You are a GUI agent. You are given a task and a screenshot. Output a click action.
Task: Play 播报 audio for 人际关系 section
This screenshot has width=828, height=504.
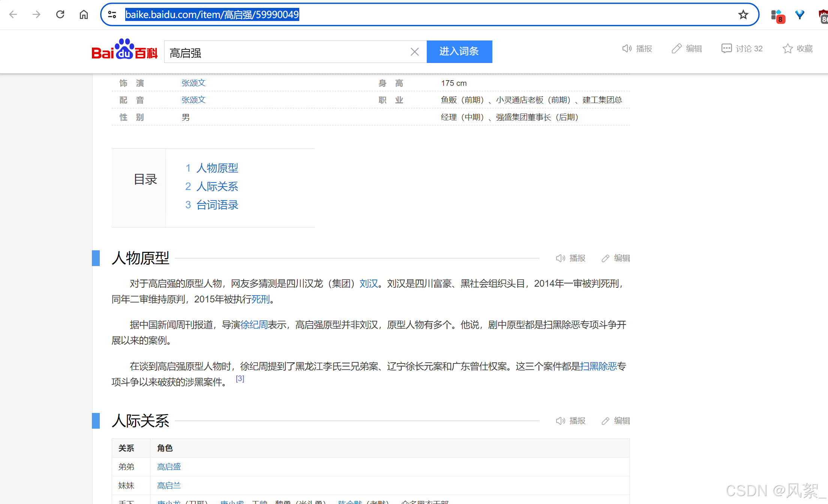570,421
